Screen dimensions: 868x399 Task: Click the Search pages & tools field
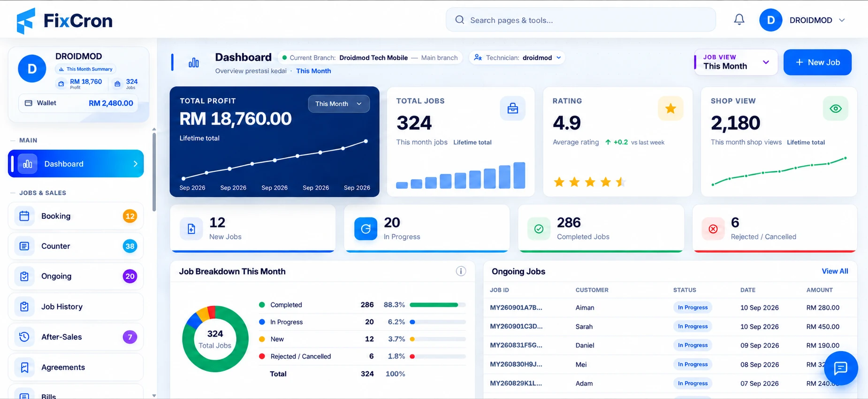581,20
